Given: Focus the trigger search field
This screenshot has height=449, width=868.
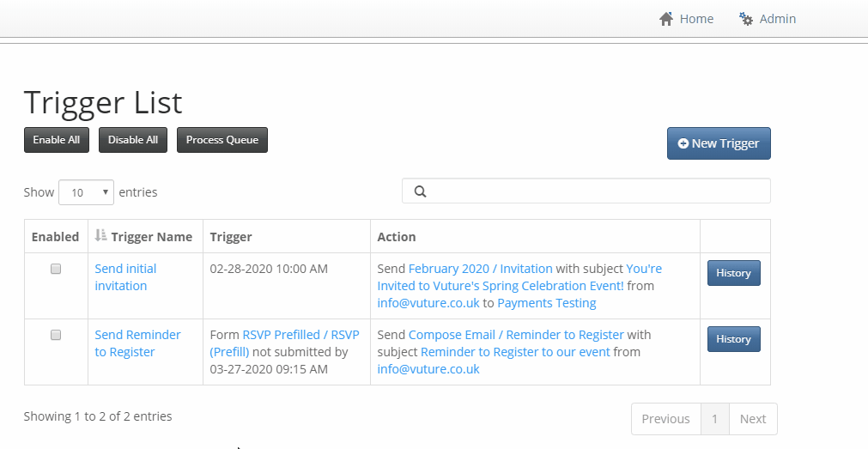Looking at the screenshot, I should tap(586, 191).
